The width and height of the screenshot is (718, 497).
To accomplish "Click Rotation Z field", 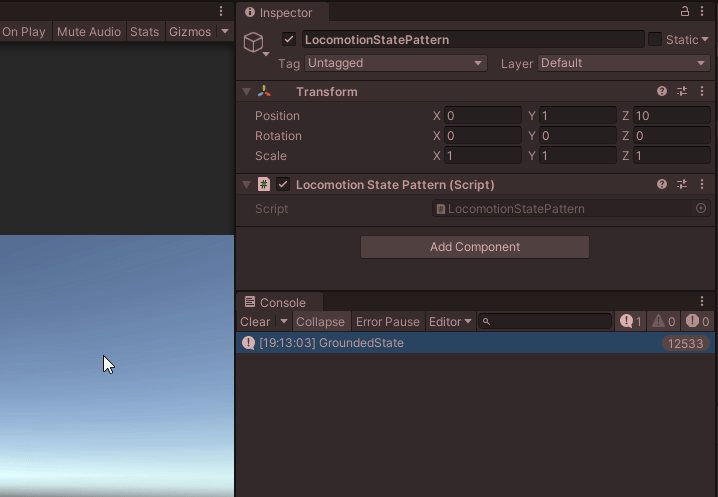I will click(672, 136).
